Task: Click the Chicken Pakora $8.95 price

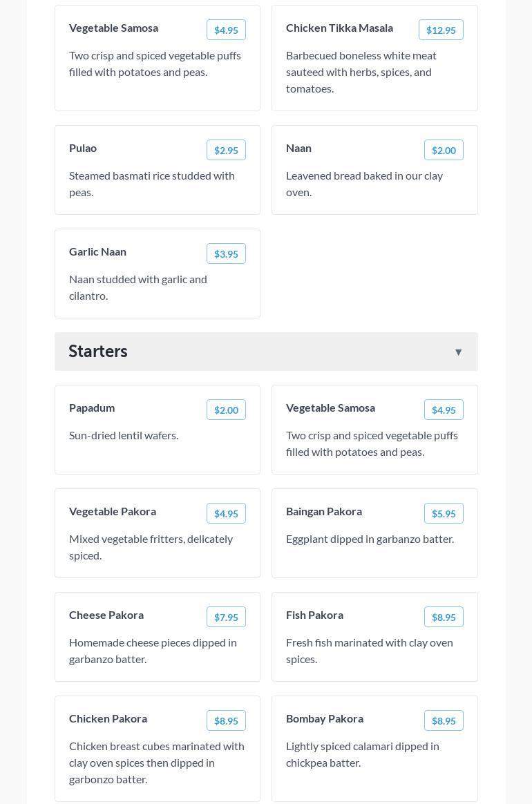Action: tap(226, 720)
